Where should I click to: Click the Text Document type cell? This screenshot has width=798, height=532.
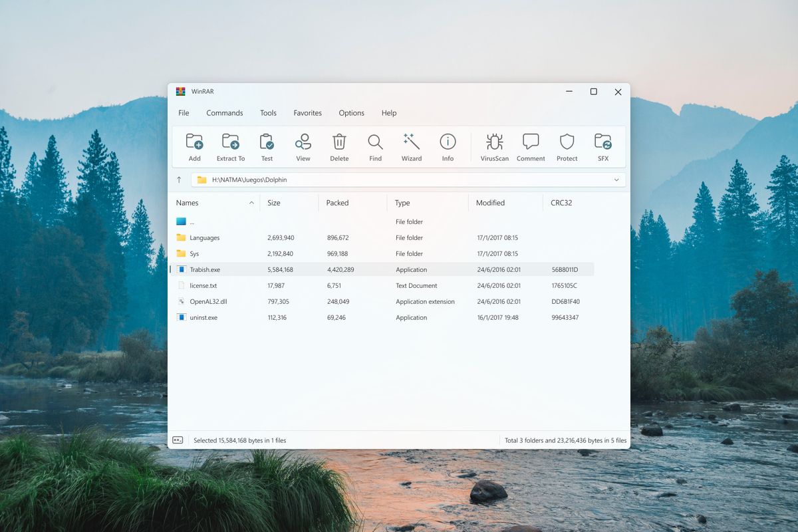point(416,285)
